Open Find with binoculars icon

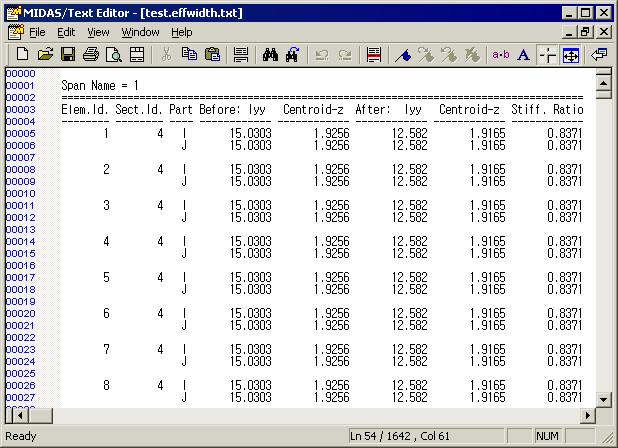coord(270,54)
